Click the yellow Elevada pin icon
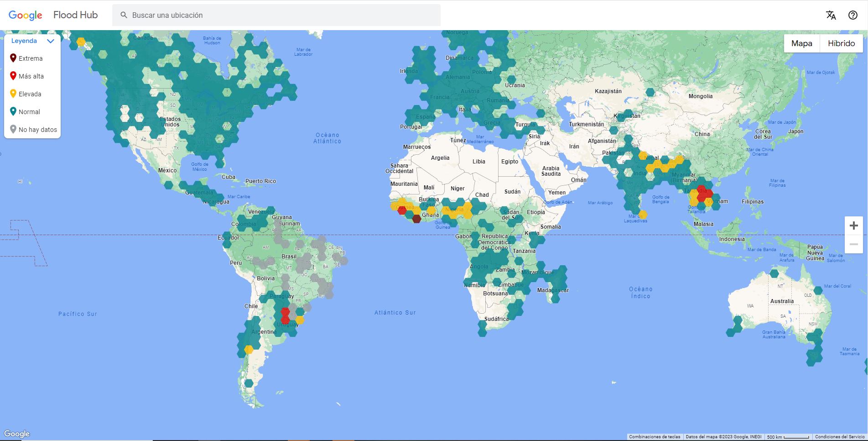Screen dimensions: 868x441 (x=13, y=94)
